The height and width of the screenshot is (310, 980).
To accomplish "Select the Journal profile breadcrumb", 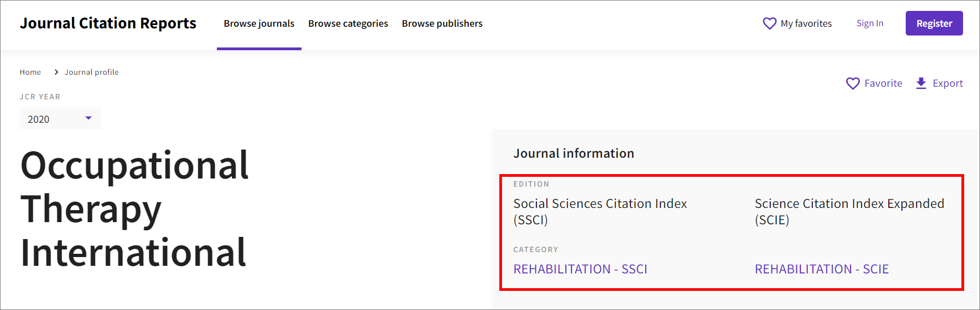I will click(92, 72).
